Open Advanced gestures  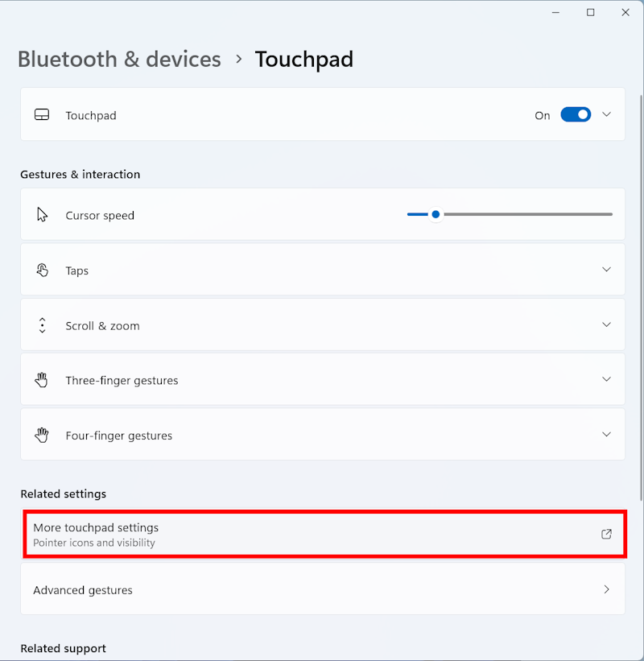tap(323, 589)
